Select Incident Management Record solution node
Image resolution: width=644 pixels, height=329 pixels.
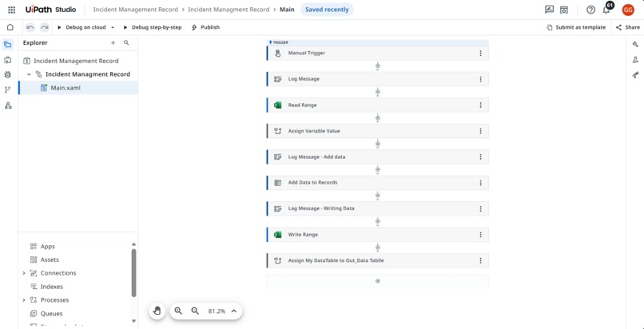pyautogui.click(x=76, y=61)
